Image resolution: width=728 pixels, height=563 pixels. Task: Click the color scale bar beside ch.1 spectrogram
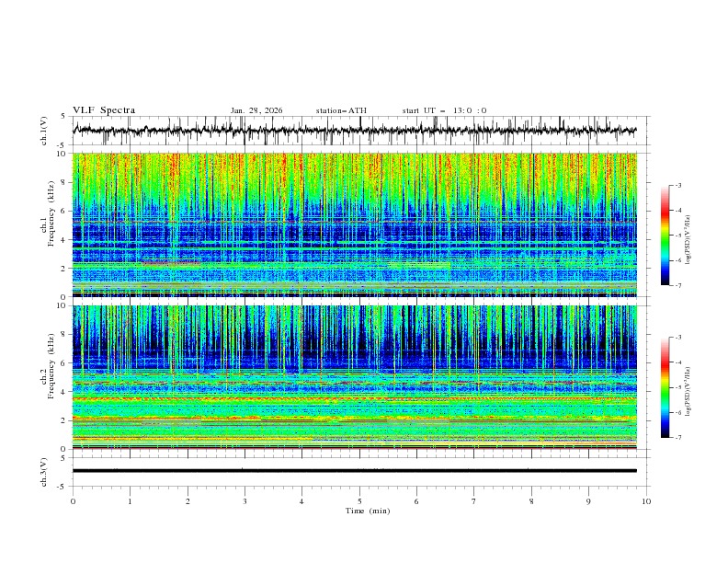click(x=665, y=236)
